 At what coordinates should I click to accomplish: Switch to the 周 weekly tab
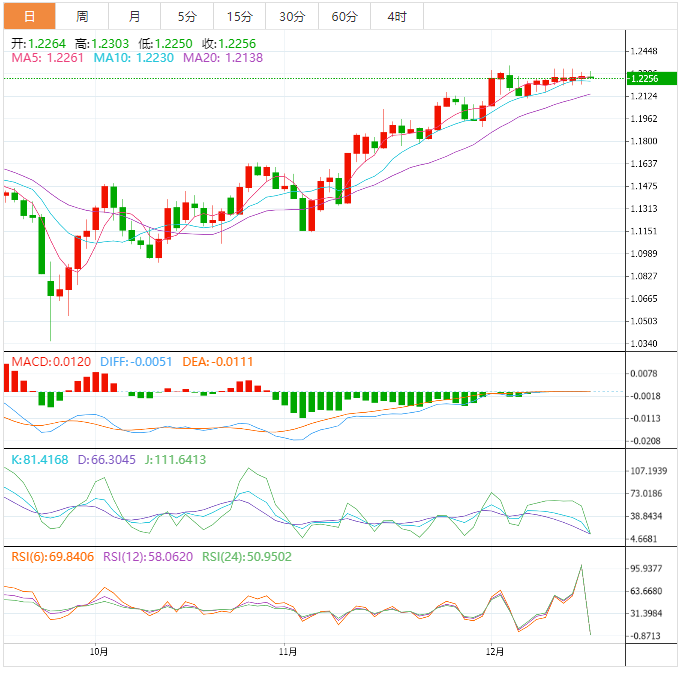82,17
